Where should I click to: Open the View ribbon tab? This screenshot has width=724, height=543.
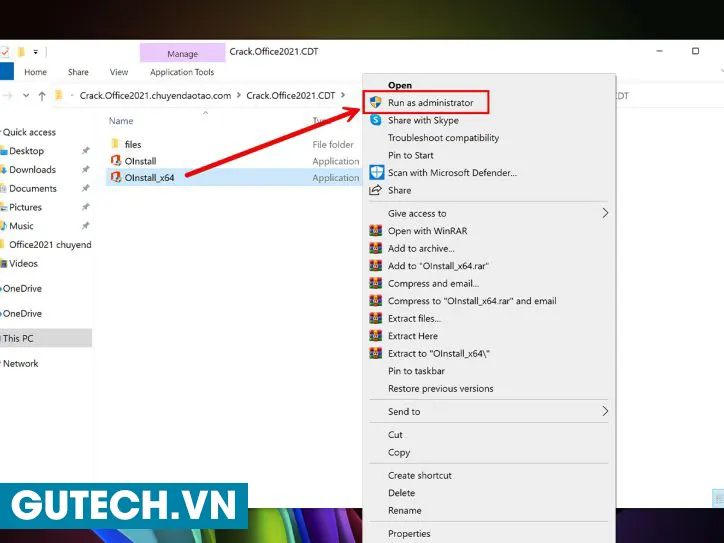click(119, 72)
